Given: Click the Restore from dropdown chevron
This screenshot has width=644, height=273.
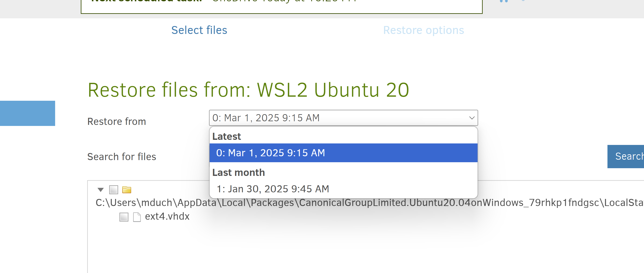Looking at the screenshot, I should pyautogui.click(x=472, y=118).
